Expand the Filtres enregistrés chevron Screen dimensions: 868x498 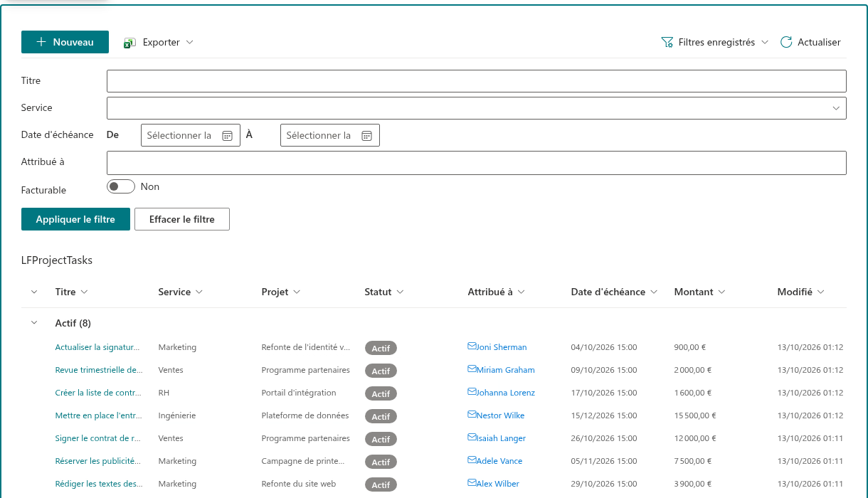765,43
